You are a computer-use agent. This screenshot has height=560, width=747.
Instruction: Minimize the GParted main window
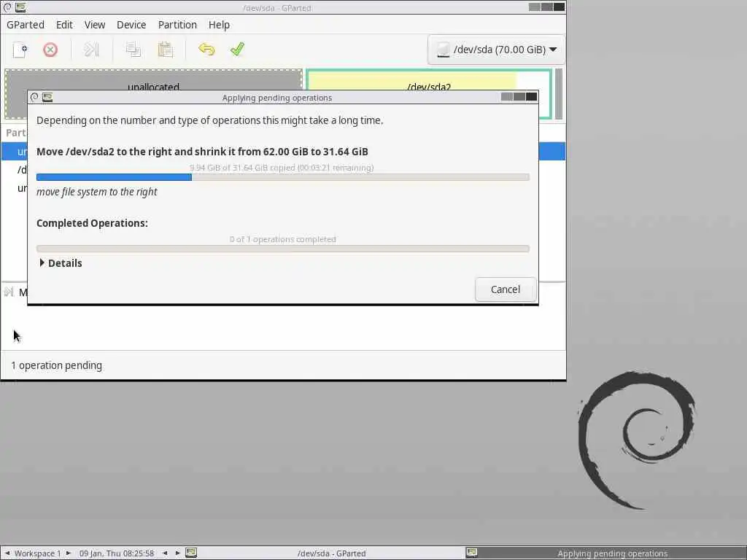pyautogui.click(x=535, y=7)
